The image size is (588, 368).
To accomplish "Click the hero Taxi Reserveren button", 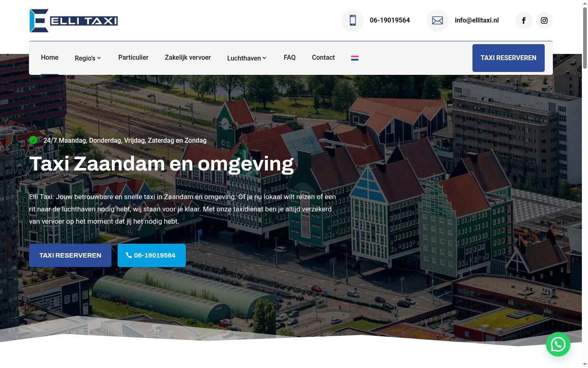I will coord(70,256).
